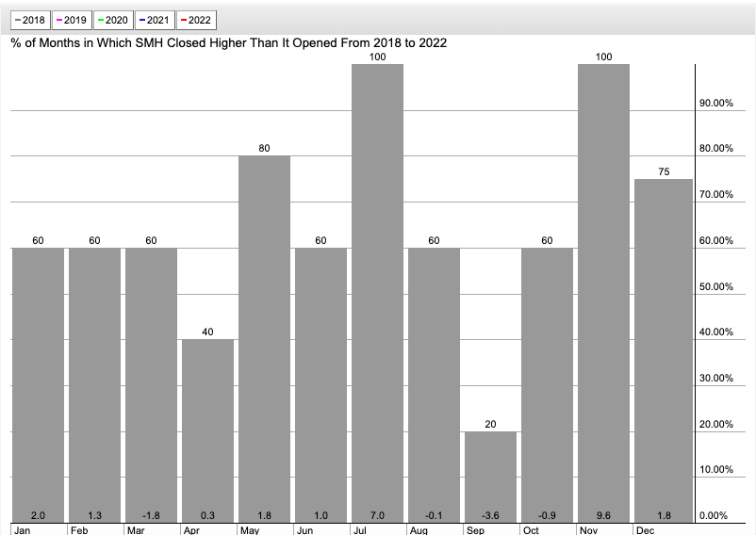Click the 30.00% y-axis label
This screenshot has height=535, width=756.
(716, 378)
